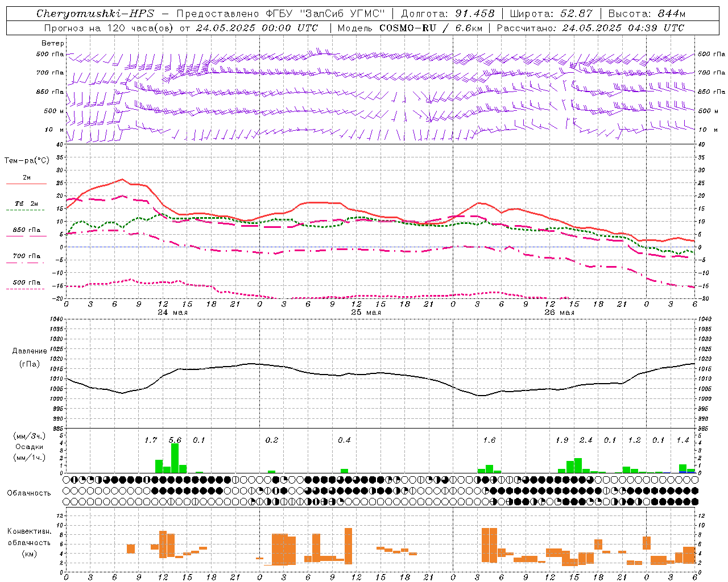
Task: Click the '(гПа)' unit under Давление
Action: click(30, 364)
